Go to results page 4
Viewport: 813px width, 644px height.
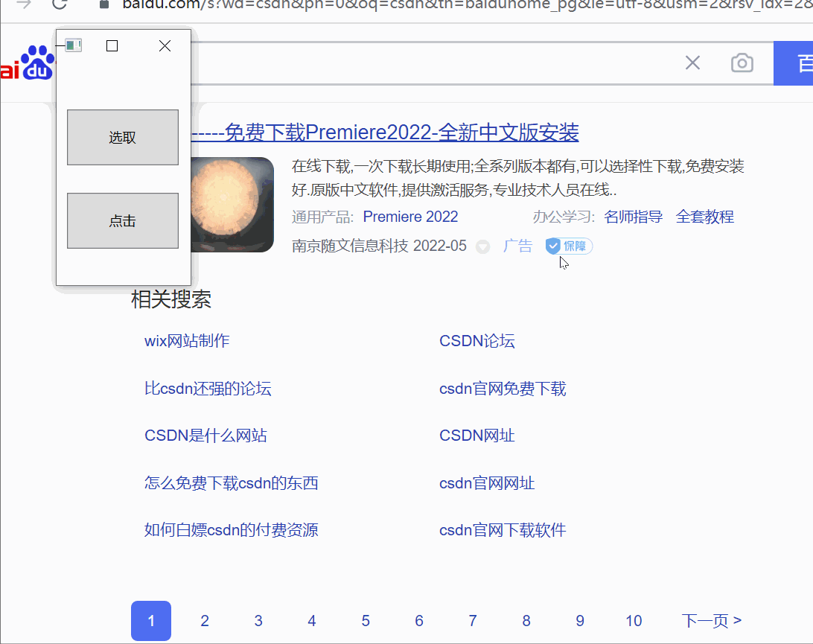(x=312, y=621)
